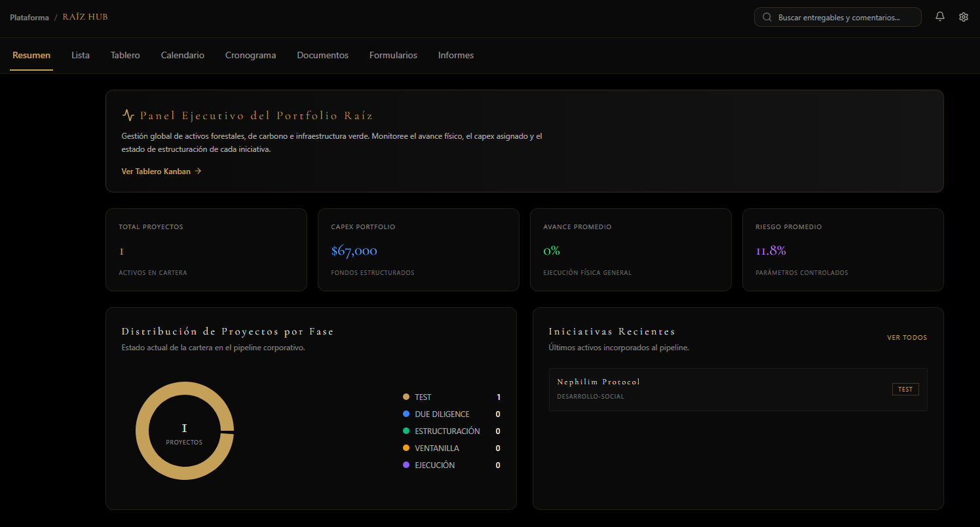Click the blue Due Diligence legend dot
The width and height of the screenshot is (980, 527).
click(406, 414)
